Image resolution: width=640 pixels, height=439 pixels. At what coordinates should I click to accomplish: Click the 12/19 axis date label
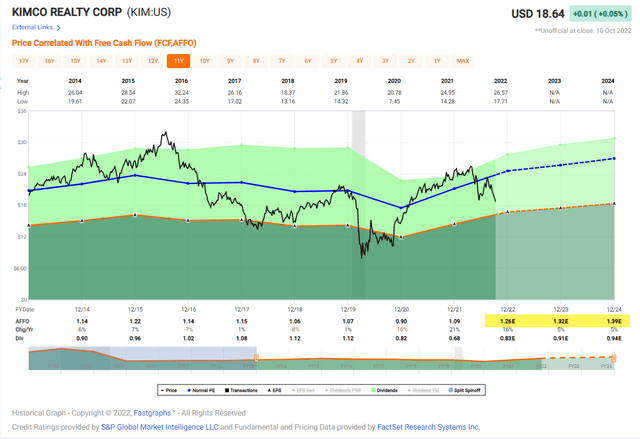(348, 310)
